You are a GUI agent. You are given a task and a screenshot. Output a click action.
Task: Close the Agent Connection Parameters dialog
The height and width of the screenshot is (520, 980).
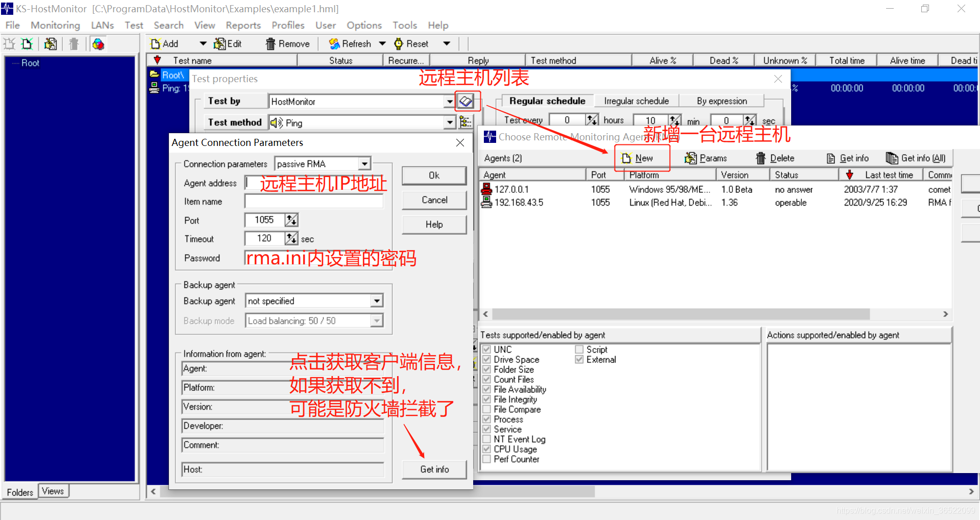click(x=460, y=142)
